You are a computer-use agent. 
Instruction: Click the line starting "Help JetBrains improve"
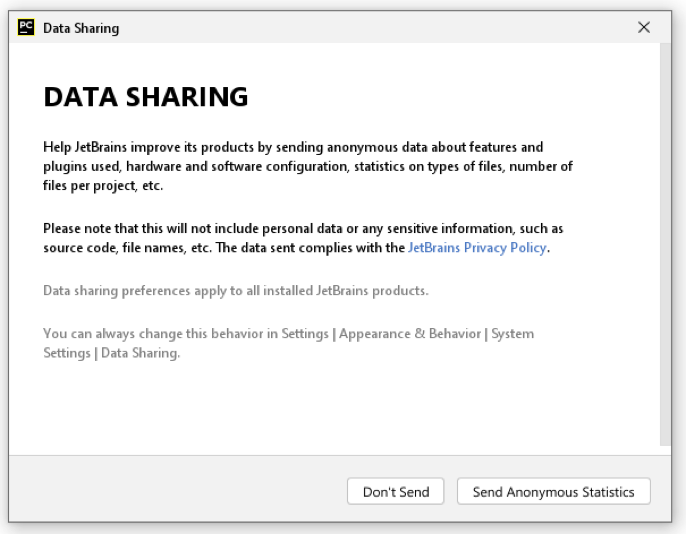pos(293,147)
